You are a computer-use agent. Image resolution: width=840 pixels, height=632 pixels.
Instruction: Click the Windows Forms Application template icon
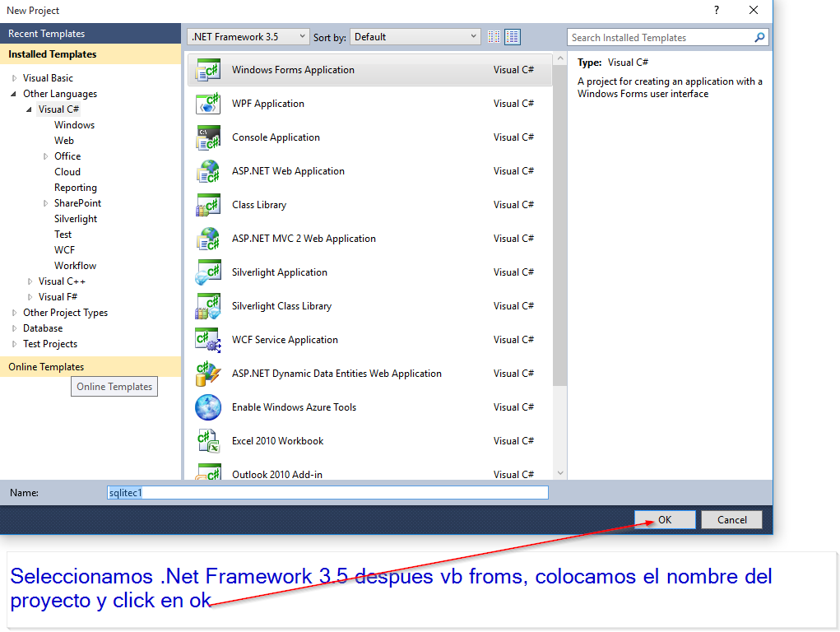click(208, 70)
